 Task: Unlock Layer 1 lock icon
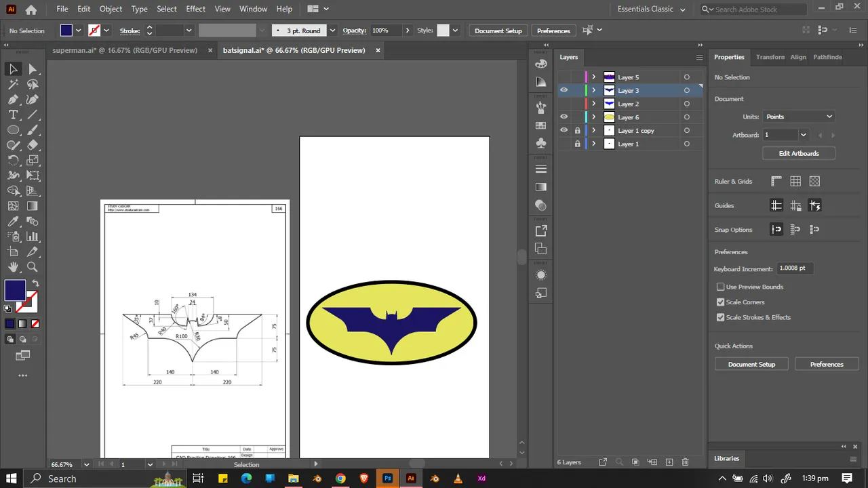(577, 144)
